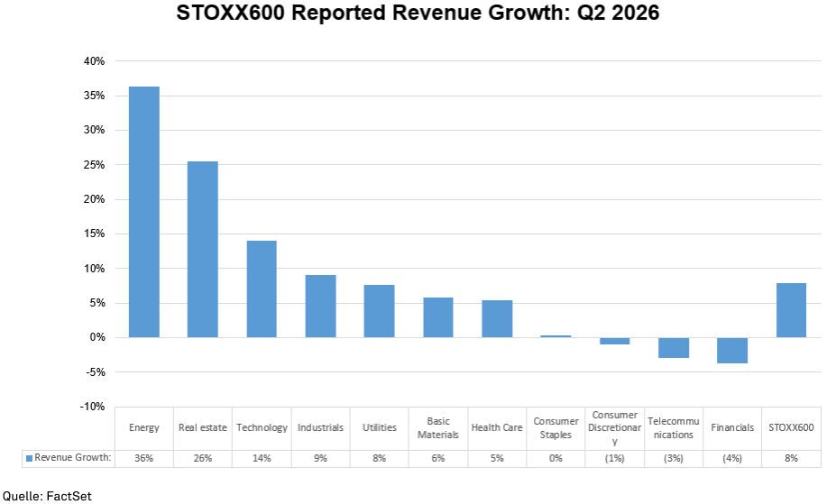This screenshot has height=504, width=836.
Task: Click the Consumer Discretionary category label
Action: click(x=615, y=427)
